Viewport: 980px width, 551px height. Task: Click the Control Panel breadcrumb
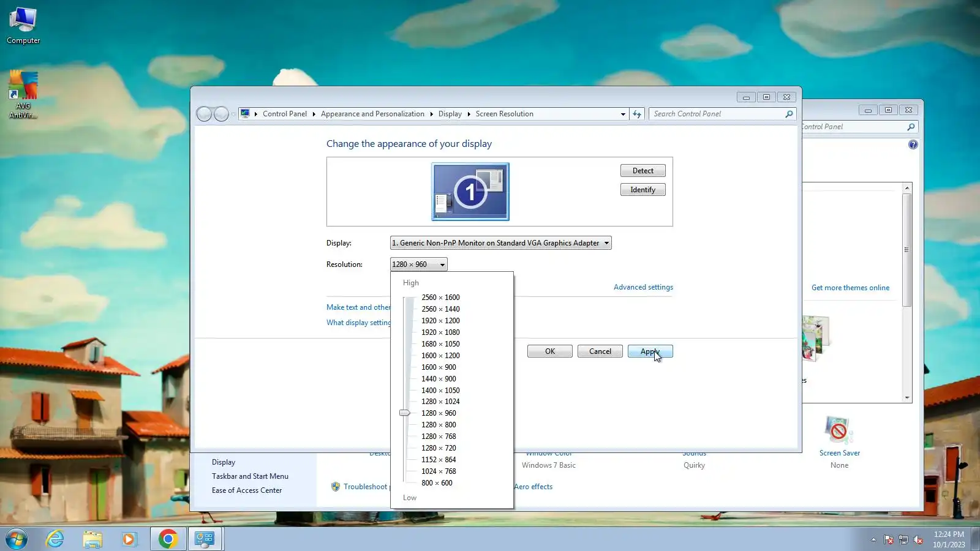285,114
